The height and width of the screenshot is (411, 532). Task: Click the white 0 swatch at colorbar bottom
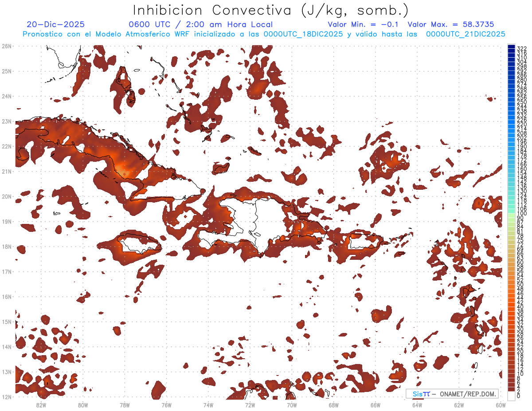point(511,396)
